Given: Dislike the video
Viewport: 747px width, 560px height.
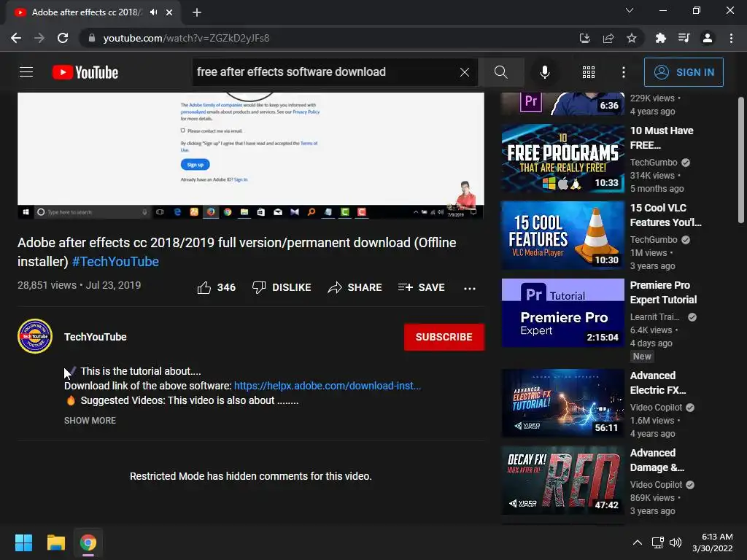Looking at the screenshot, I should (x=282, y=287).
